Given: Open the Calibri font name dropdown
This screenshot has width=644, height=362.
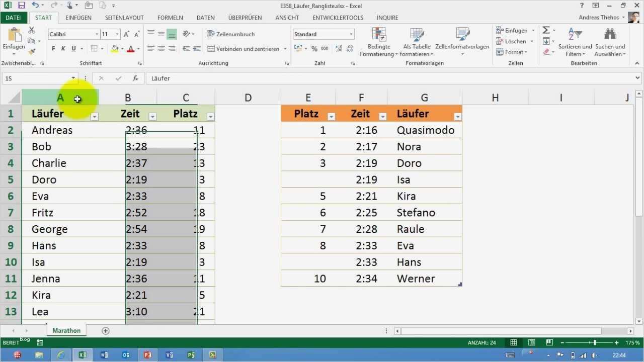Looking at the screenshot, I should click(x=97, y=34).
